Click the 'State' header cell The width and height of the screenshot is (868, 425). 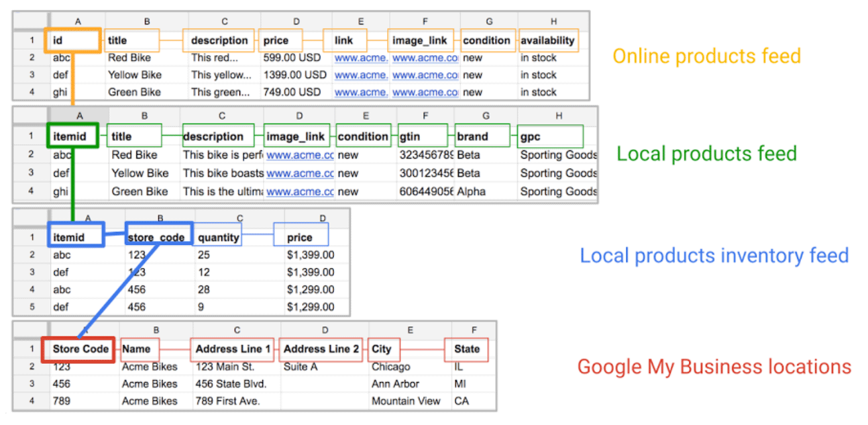[x=467, y=349]
